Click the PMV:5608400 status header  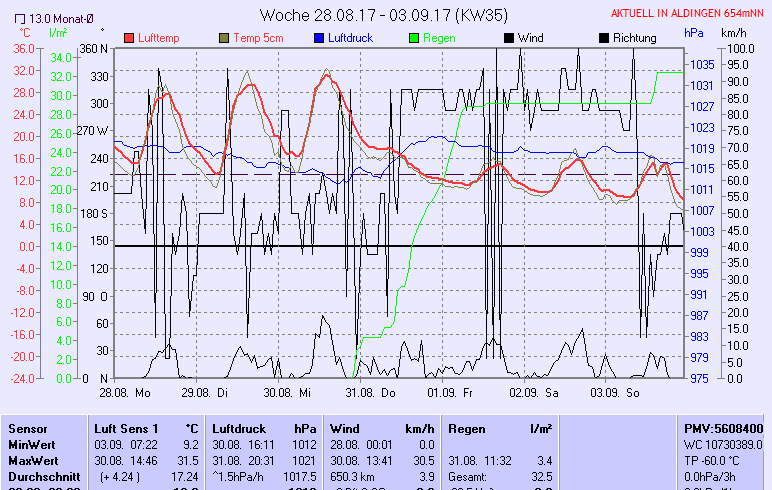(x=724, y=428)
